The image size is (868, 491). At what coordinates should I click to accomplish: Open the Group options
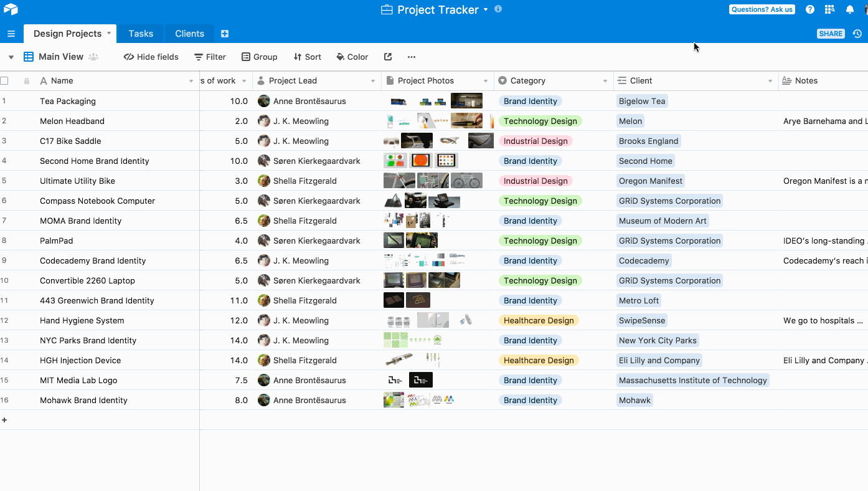tap(260, 57)
